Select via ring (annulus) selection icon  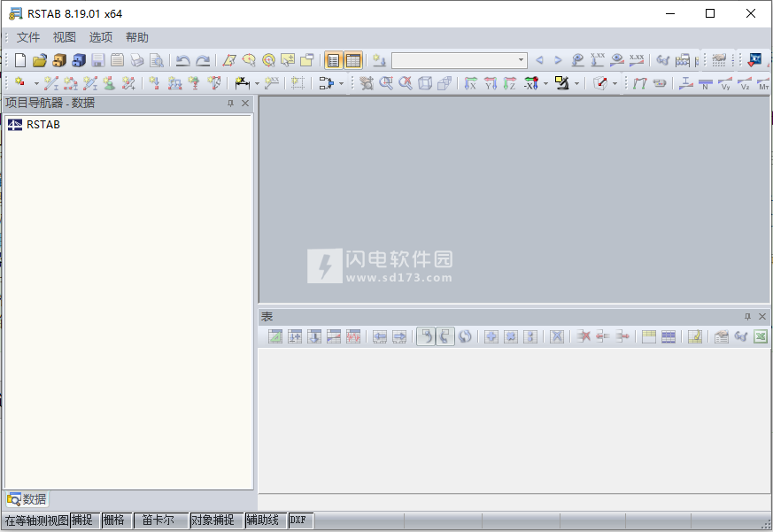tap(268, 60)
